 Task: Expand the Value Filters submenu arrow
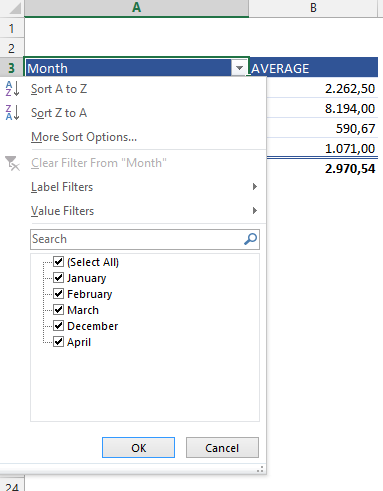255,211
